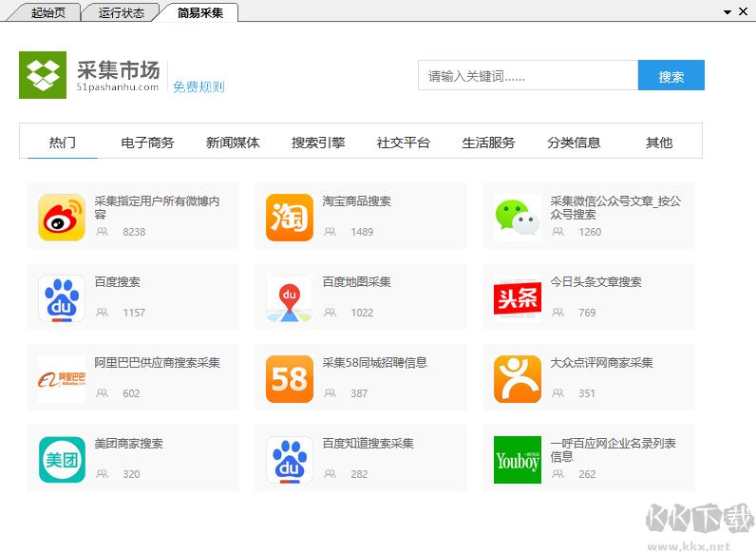The height and width of the screenshot is (553, 756).
Task: Select the 百度知道搜索采集 template card
Action: [x=361, y=458]
